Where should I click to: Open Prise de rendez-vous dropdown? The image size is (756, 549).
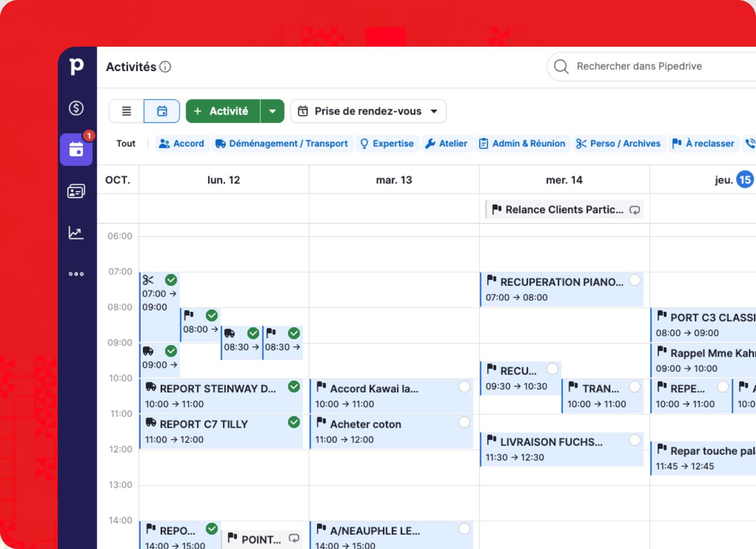coord(368,111)
